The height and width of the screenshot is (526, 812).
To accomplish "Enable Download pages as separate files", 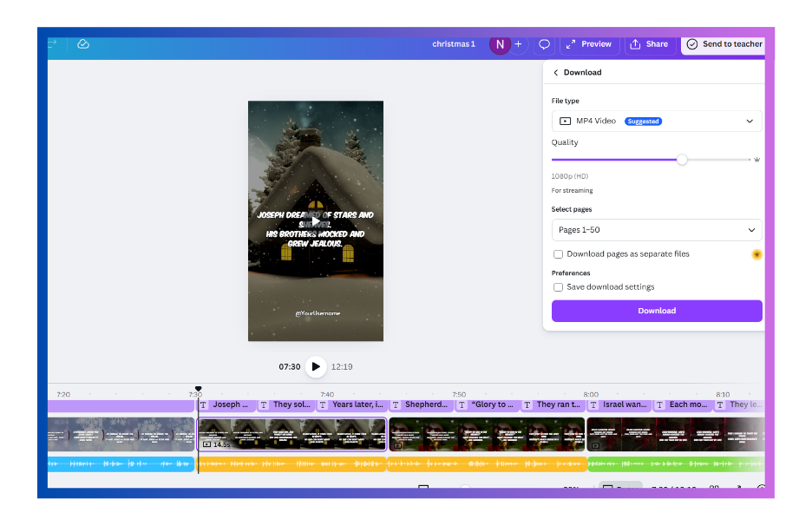I will pyautogui.click(x=559, y=254).
